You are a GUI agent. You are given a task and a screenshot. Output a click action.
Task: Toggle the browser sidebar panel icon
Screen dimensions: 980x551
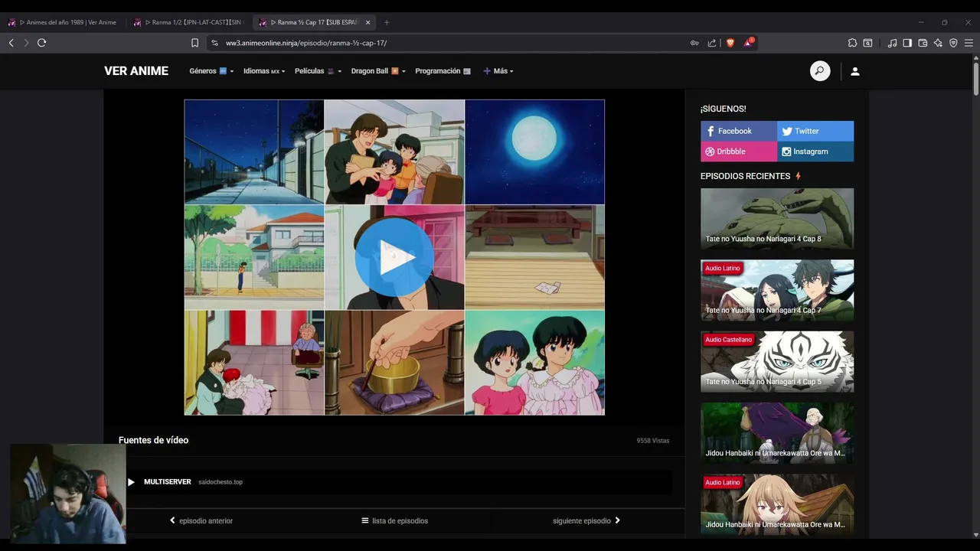click(x=907, y=43)
